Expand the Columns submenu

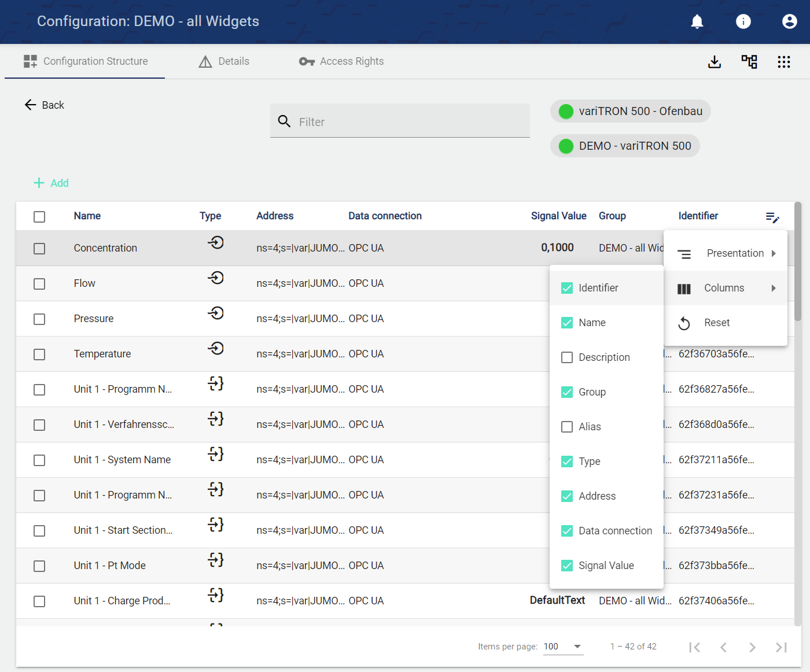[x=726, y=288]
